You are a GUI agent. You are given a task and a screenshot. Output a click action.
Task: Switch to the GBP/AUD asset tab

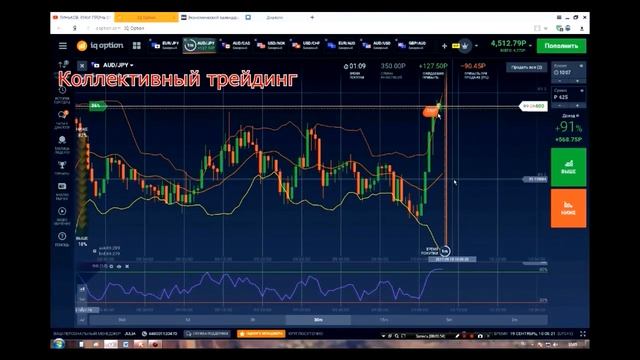411,45
